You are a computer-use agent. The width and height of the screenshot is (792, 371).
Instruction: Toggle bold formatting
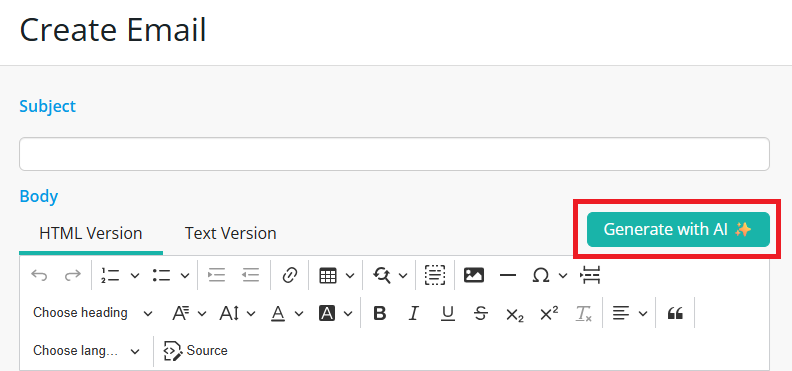(x=380, y=313)
